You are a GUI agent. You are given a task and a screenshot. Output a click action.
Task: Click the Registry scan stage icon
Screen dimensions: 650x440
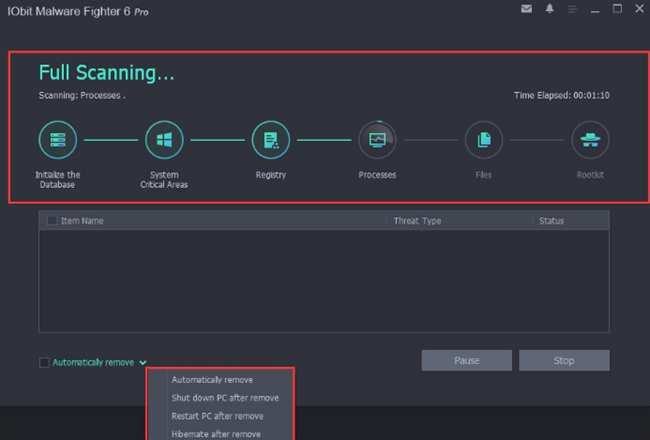[x=271, y=140]
